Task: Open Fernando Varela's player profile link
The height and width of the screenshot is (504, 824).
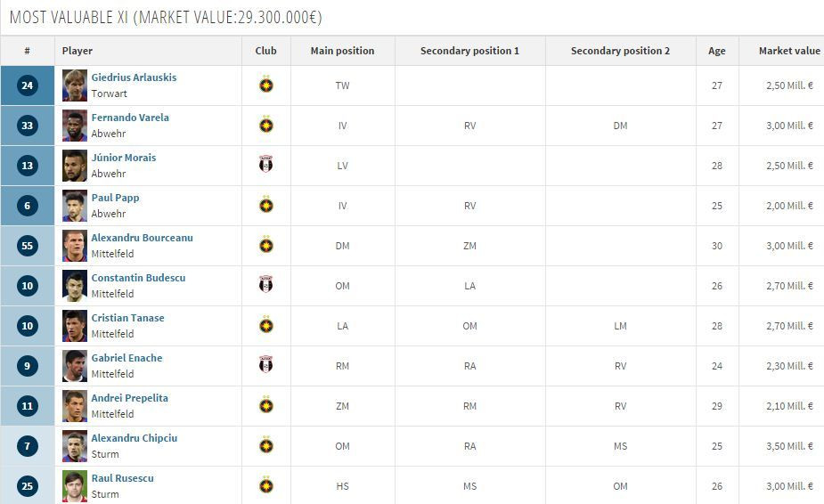Action: [x=130, y=118]
